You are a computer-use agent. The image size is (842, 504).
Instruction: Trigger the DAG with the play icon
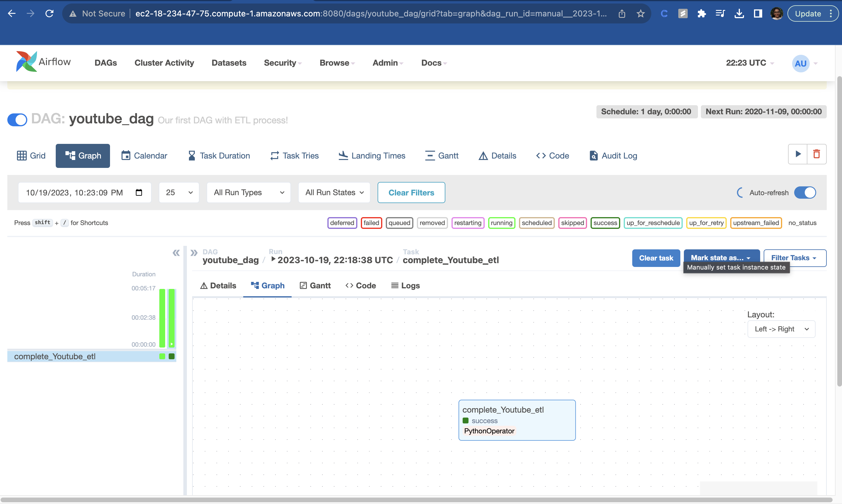pyautogui.click(x=798, y=154)
